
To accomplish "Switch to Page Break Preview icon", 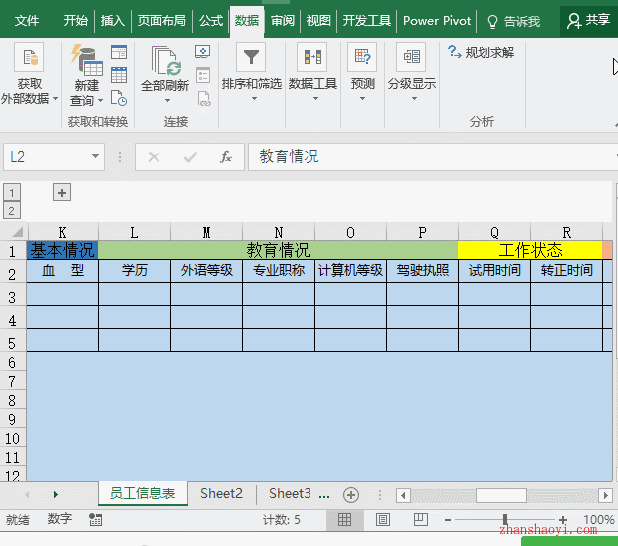I will tap(421, 520).
